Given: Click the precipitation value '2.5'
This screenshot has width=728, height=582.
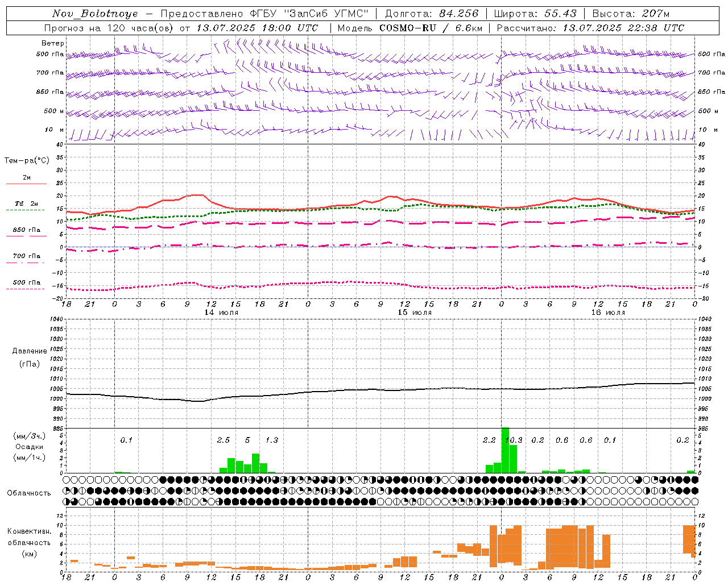Looking at the screenshot, I should click(224, 440).
